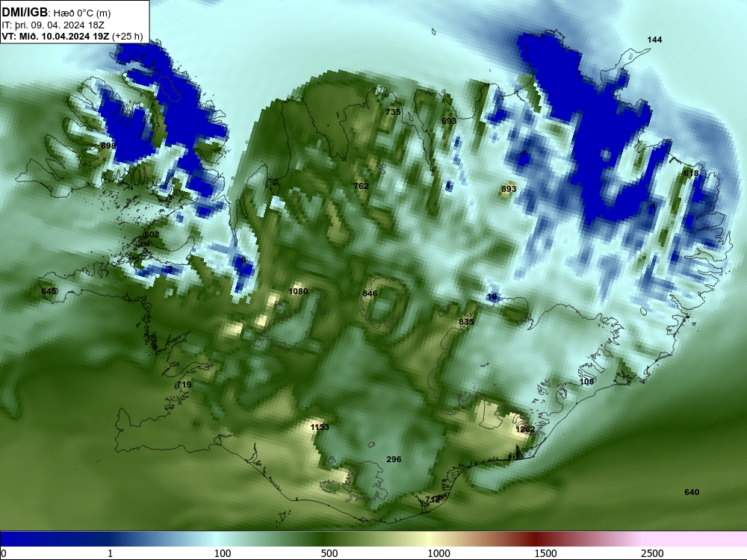This screenshot has width=747, height=560.
Task: Select the 108 value on the map
Action: (x=586, y=382)
